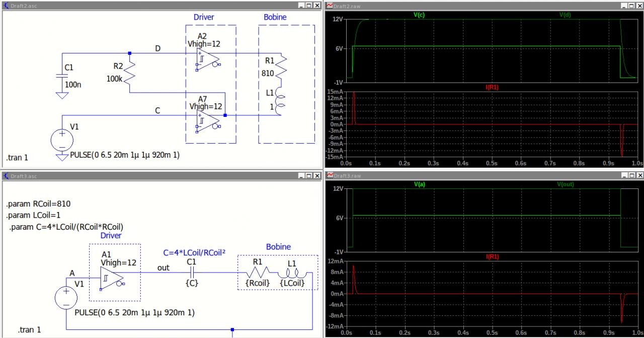The width and height of the screenshot is (644, 338).
Task: Minimize the Draft3.raw waveform window
Action: tap(624, 175)
